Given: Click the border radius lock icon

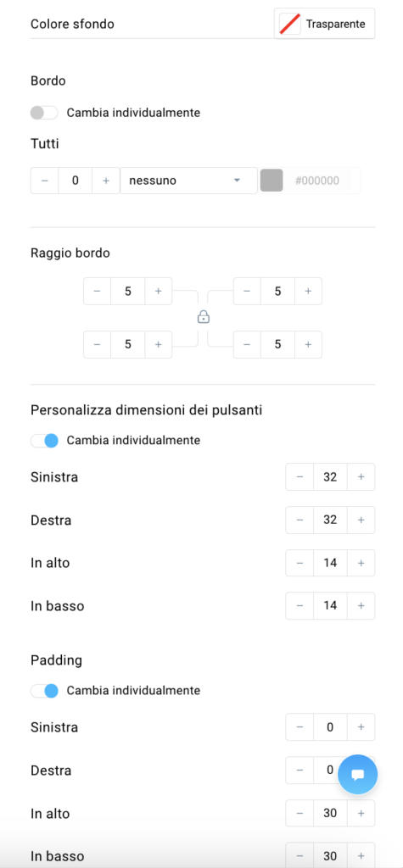Looking at the screenshot, I should pos(204,317).
